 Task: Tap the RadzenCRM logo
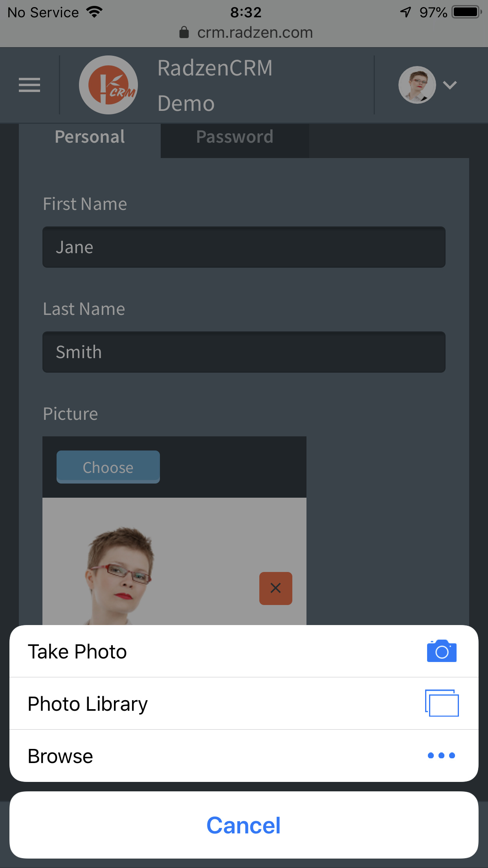tap(108, 85)
